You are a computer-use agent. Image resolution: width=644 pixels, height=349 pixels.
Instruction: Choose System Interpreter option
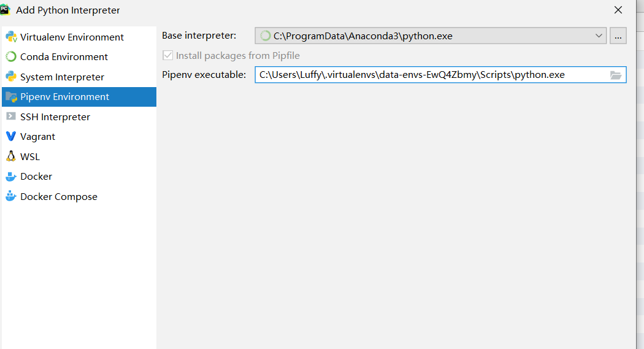tap(79, 77)
